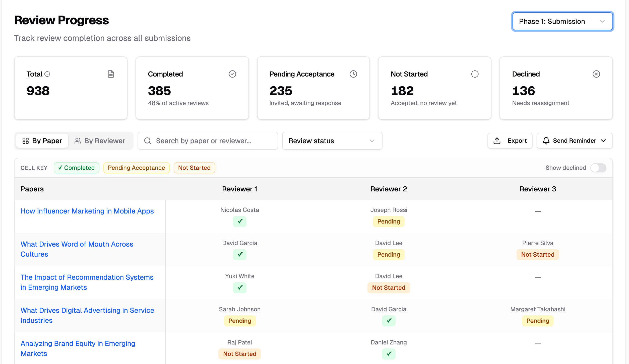Click Not Started badge for David Lee, Recommendation Systems row
The image size is (629, 364).
(389, 288)
